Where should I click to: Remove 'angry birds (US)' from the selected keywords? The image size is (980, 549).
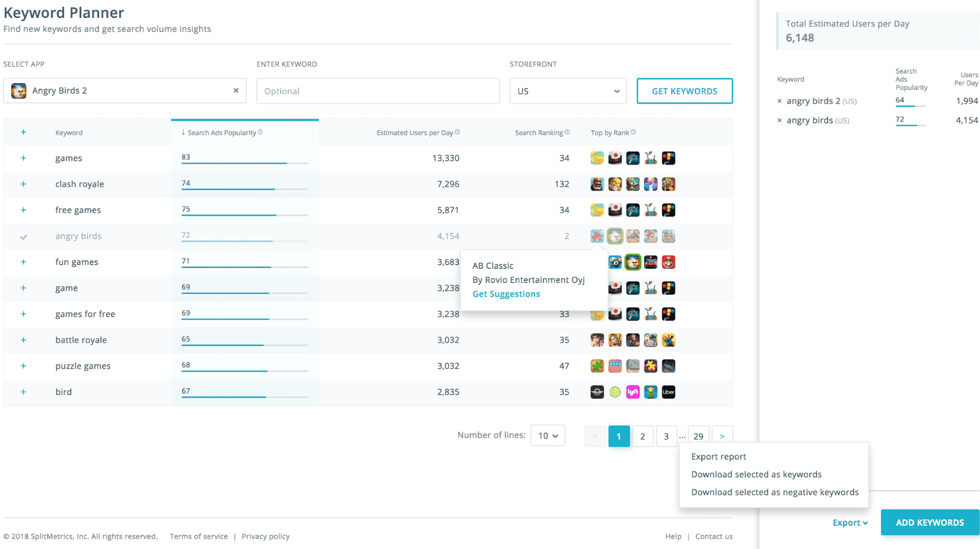pyautogui.click(x=779, y=120)
